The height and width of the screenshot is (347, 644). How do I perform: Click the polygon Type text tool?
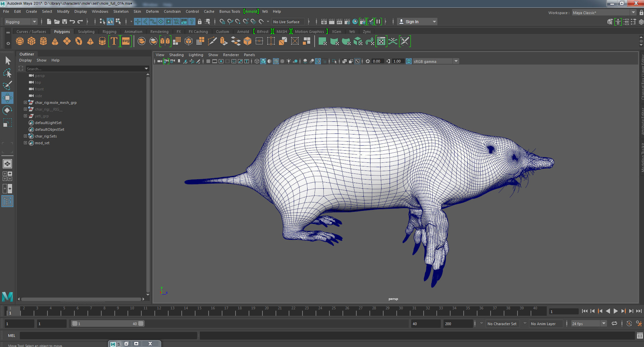click(114, 41)
